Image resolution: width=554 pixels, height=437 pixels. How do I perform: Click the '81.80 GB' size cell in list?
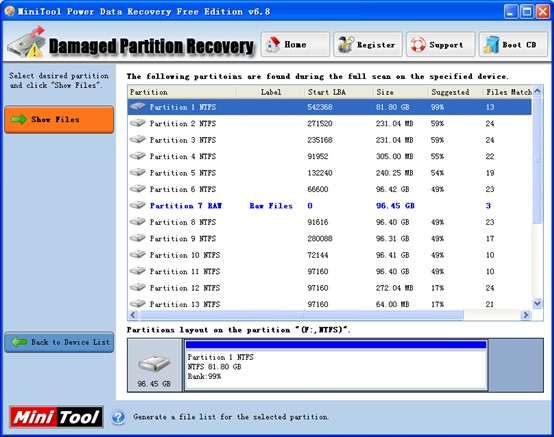[392, 107]
